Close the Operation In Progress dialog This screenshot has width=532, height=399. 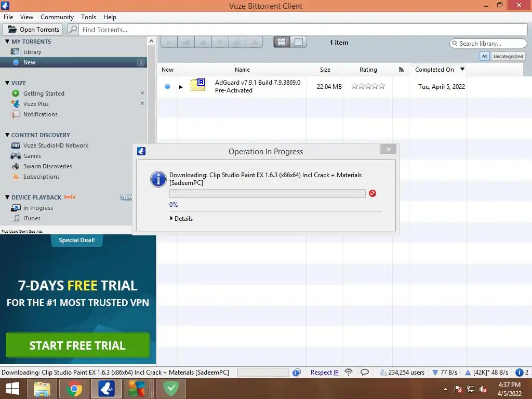pos(389,149)
